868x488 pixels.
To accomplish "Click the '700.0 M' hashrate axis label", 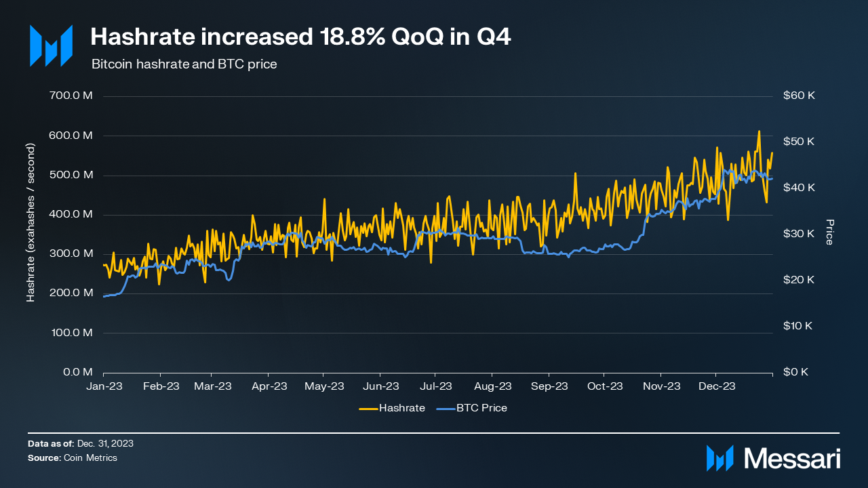I will [72, 96].
